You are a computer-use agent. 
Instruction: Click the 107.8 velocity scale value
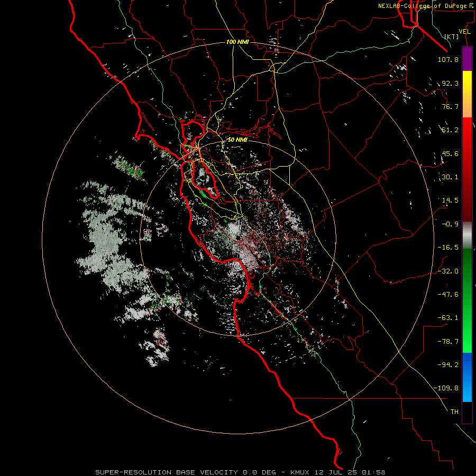point(448,59)
